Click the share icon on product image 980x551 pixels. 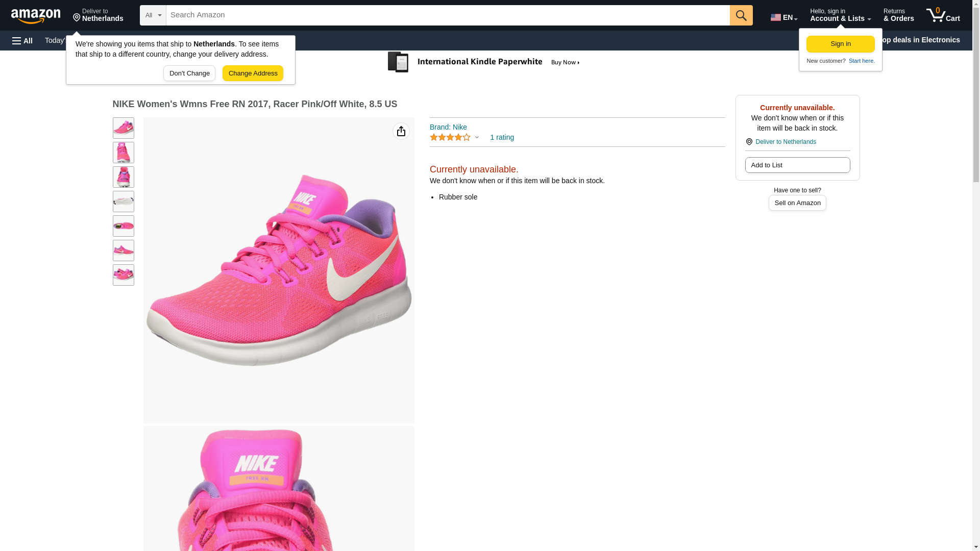point(401,132)
